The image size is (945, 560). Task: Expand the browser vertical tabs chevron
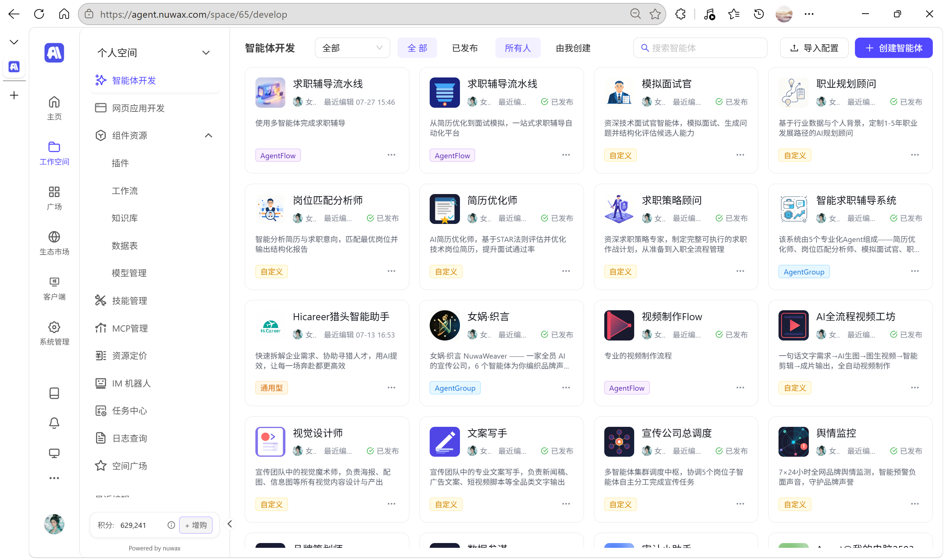(x=14, y=42)
